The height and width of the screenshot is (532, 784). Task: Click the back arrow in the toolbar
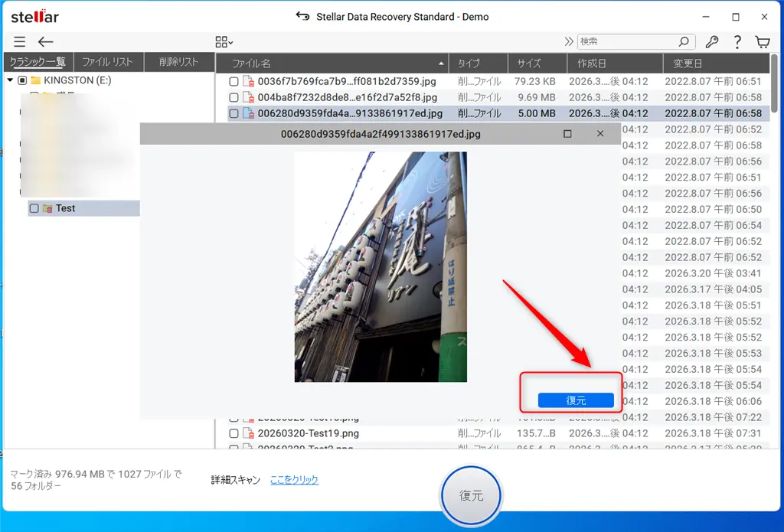tap(45, 42)
